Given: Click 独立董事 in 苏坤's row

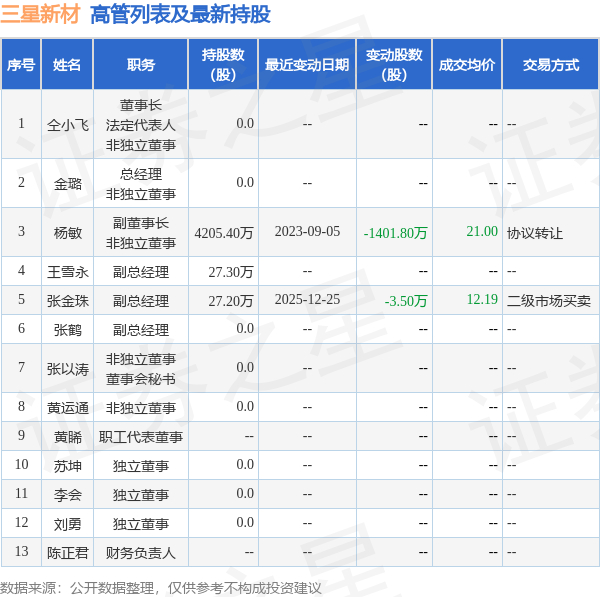Looking at the screenshot, I should point(140,467).
